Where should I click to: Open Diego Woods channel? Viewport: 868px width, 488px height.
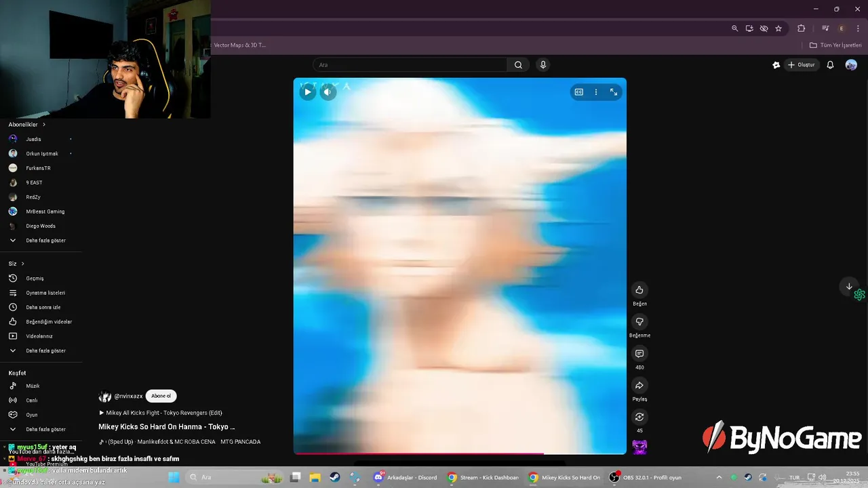(41, 226)
